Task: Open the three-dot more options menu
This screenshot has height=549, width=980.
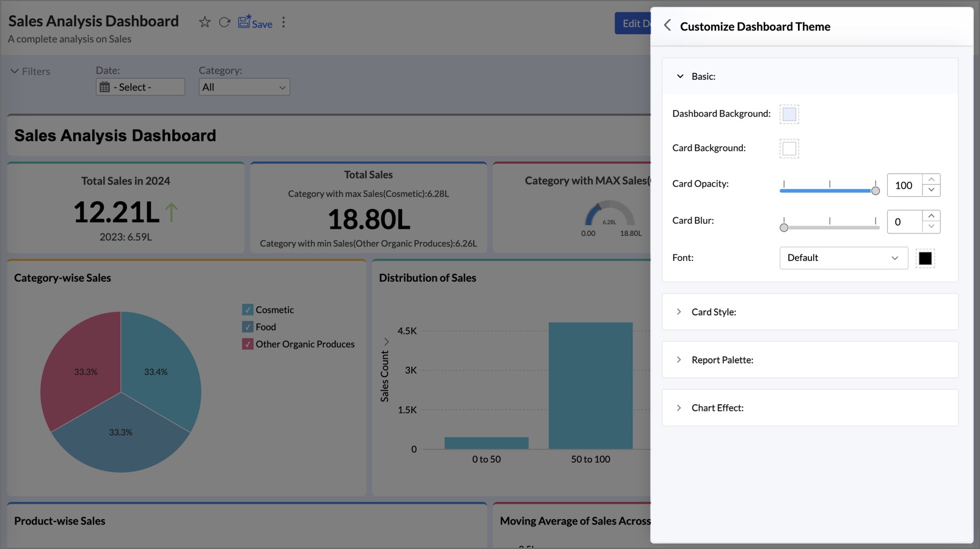Action: [x=283, y=23]
